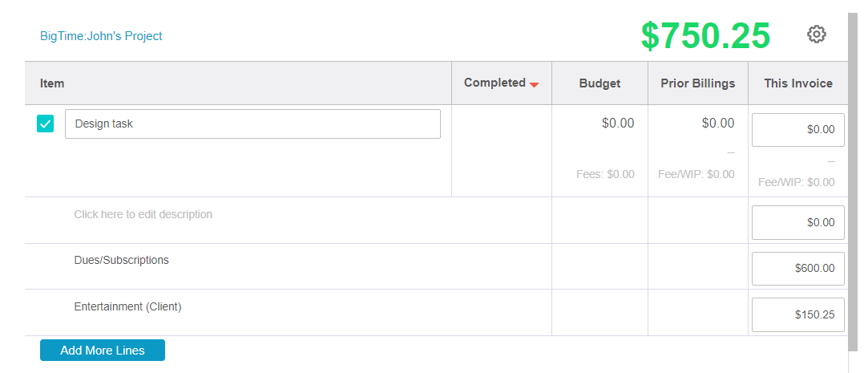Click the description row $0.00 amount field
This screenshot has height=373, width=868.
(x=797, y=223)
